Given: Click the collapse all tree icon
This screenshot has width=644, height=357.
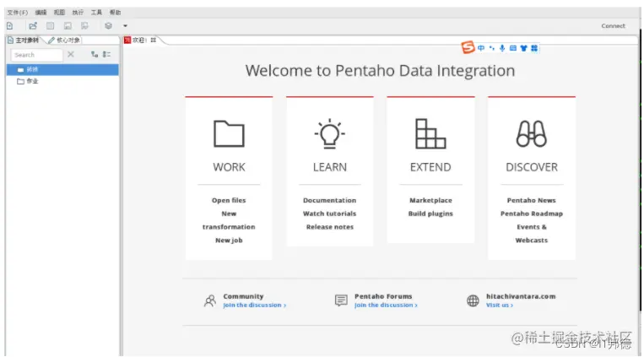Looking at the screenshot, I should click(107, 54).
